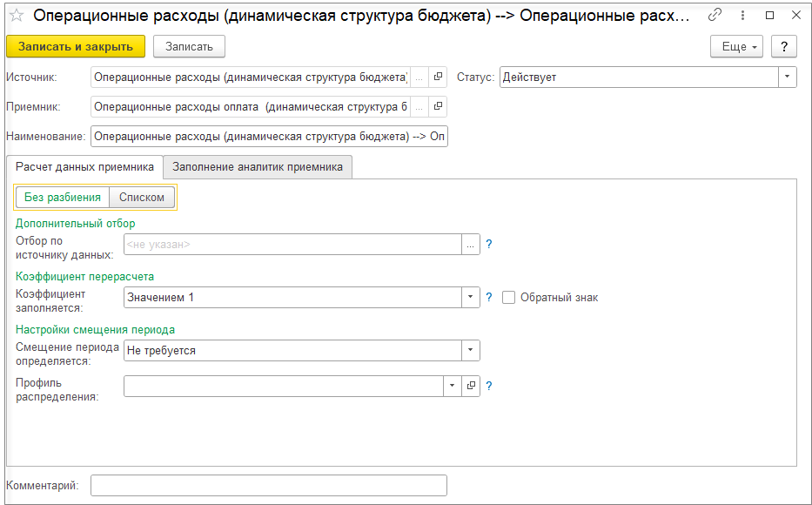Open the Профиль распределения record with its open icon
This screenshot has height=505, width=812.
[471, 386]
